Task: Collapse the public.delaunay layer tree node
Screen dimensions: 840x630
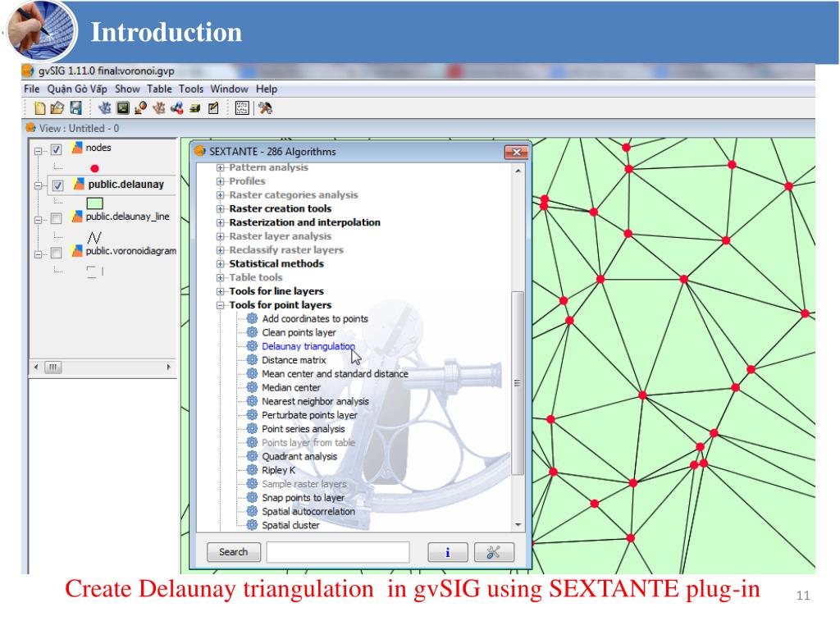Action: (x=38, y=186)
